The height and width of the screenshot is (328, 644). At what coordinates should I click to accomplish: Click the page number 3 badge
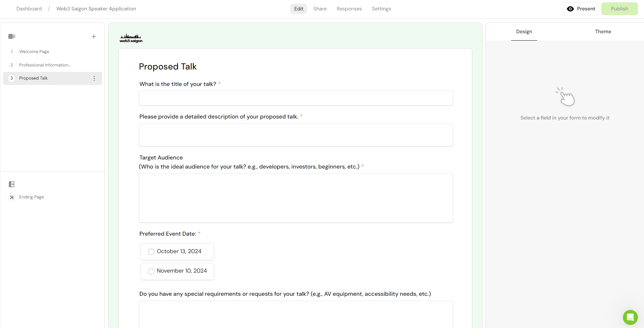pos(12,78)
